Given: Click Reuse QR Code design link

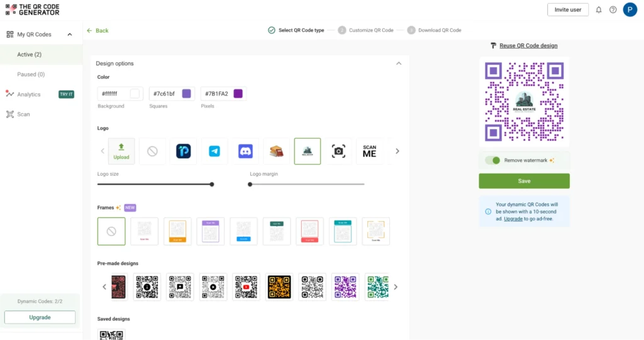Looking at the screenshot, I should (528, 45).
